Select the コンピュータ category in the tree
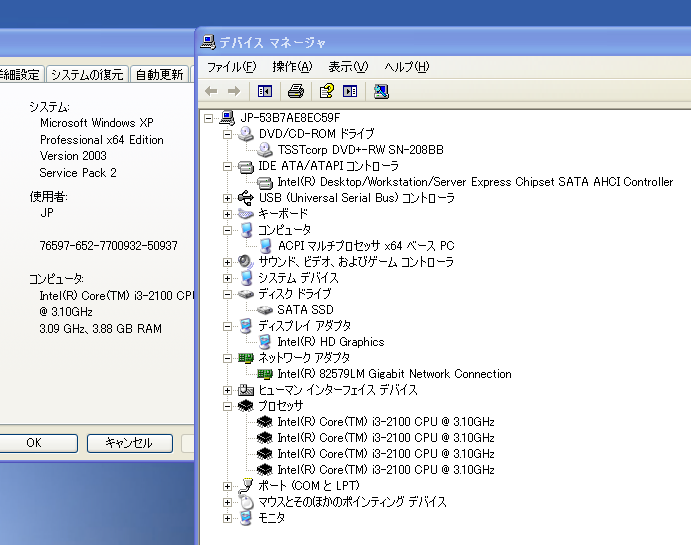 tap(284, 230)
